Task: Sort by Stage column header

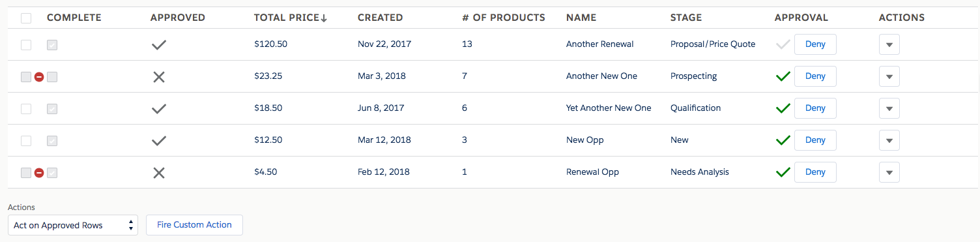Action: pos(686,18)
